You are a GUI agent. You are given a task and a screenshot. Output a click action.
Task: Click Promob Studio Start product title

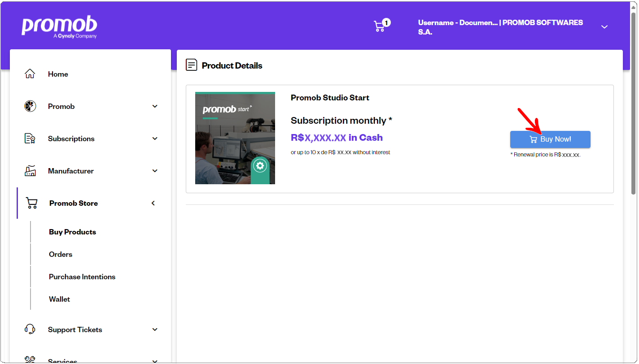click(x=330, y=98)
